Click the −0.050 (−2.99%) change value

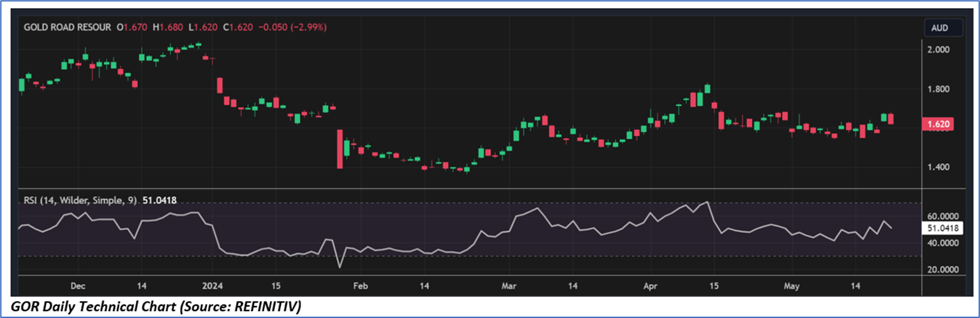pos(292,28)
